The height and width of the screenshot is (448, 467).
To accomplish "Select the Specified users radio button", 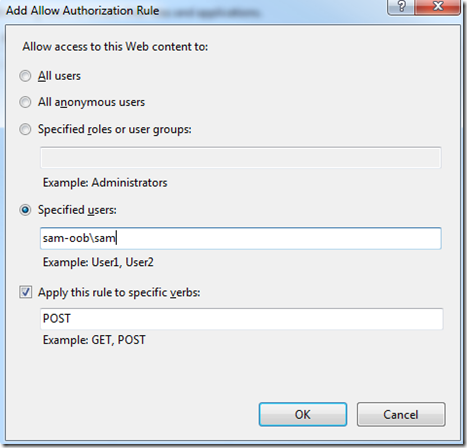I will point(25,210).
